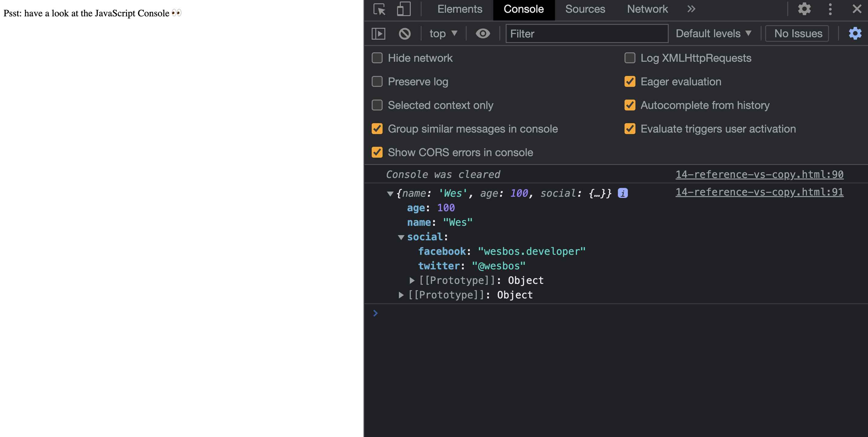This screenshot has width=868, height=437.
Task: Click the No Issues button
Action: pyautogui.click(x=798, y=34)
